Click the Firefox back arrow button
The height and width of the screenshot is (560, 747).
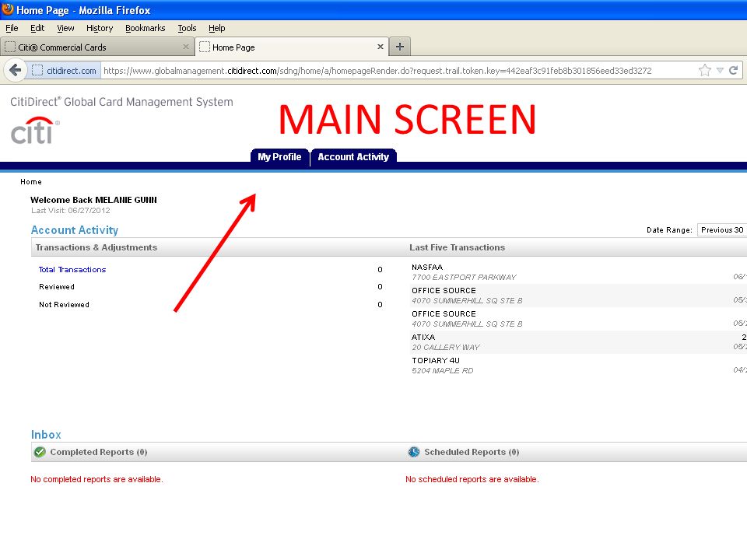point(15,71)
